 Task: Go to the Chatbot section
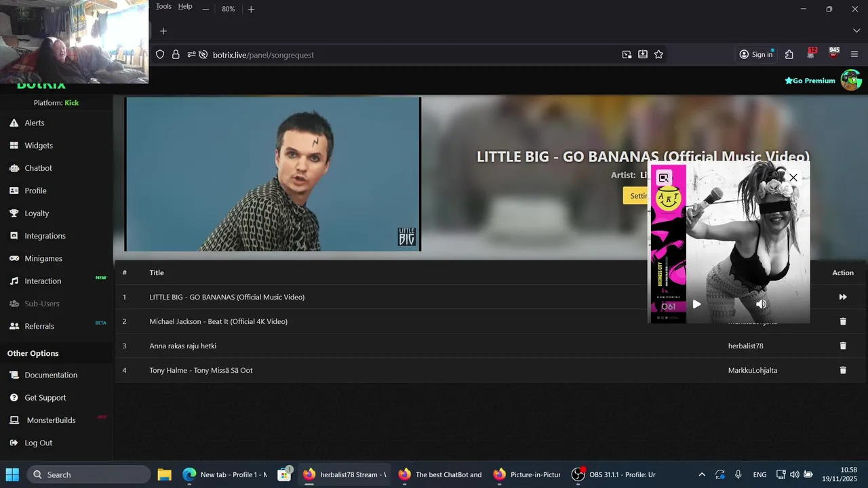pos(38,168)
